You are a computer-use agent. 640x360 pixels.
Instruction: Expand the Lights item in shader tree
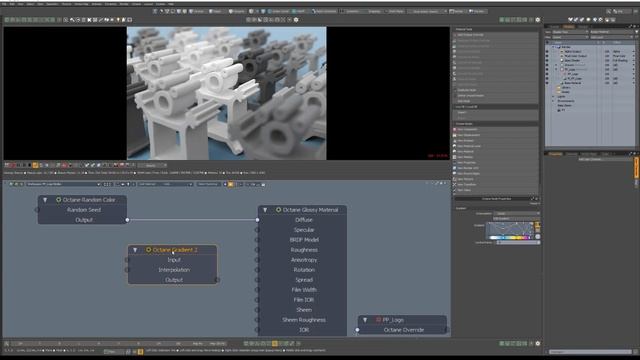click(x=554, y=97)
